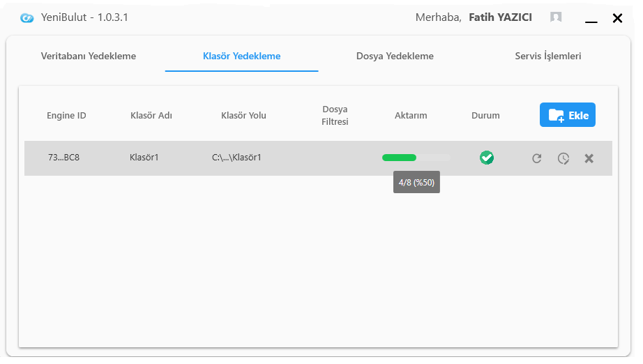
Task: Click the Klasör Adı column header
Action: coord(151,116)
